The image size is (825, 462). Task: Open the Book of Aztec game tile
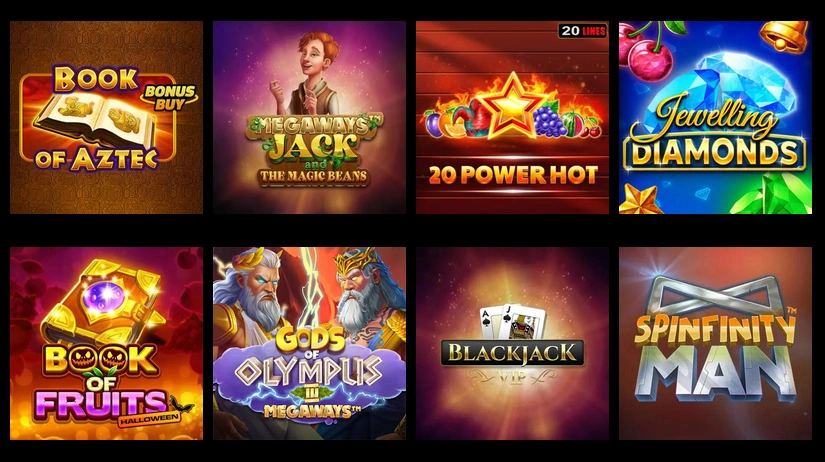(106, 117)
